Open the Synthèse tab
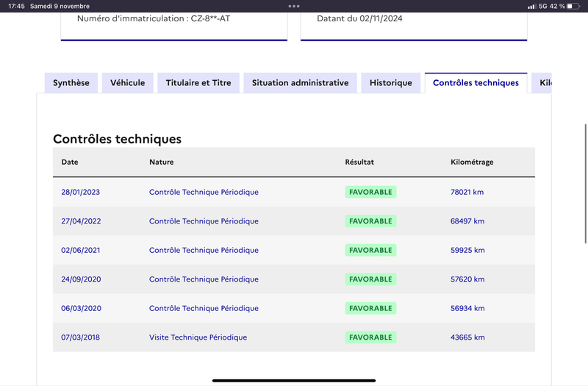The width and height of the screenshot is (588, 386). [71, 83]
